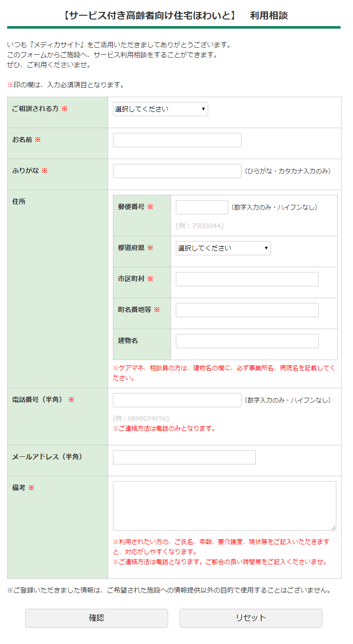Click the お名前 name input field
This screenshot has height=644, width=353.
pyautogui.click(x=177, y=140)
